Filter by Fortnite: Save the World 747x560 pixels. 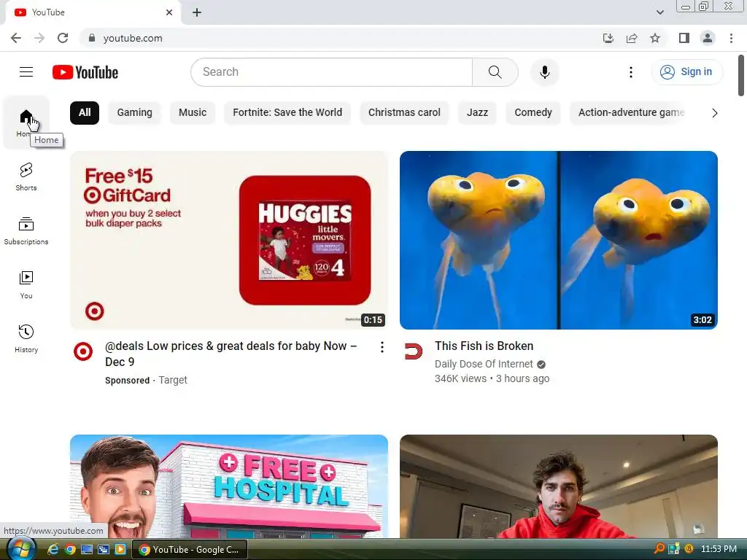pos(287,113)
